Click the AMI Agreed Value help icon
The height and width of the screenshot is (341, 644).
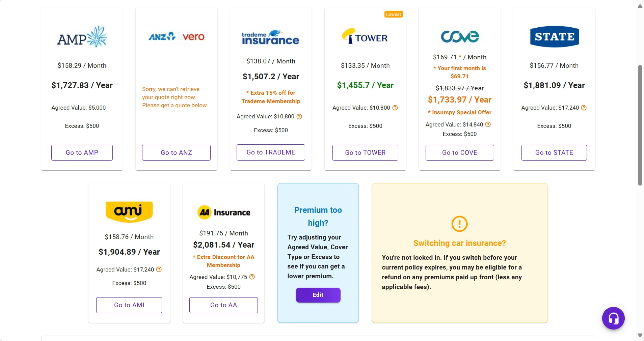point(159,269)
